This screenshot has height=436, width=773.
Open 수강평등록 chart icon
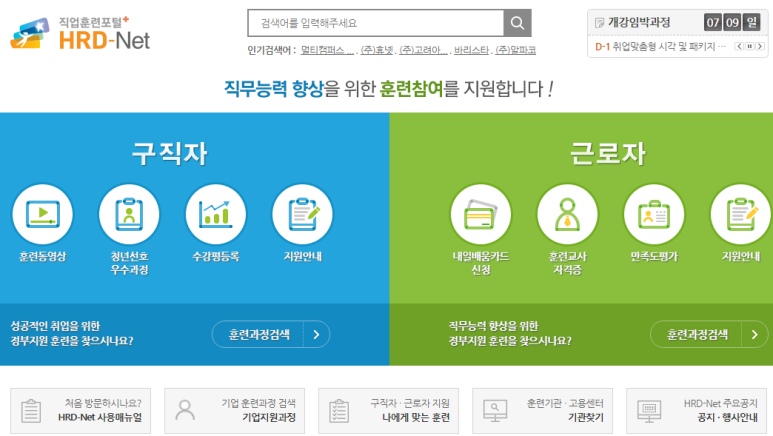(215, 214)
